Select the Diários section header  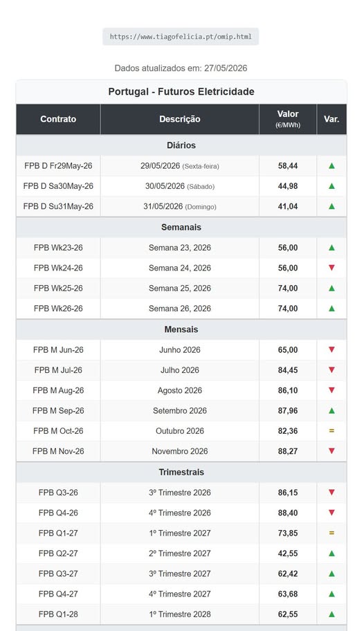[181, 145]
